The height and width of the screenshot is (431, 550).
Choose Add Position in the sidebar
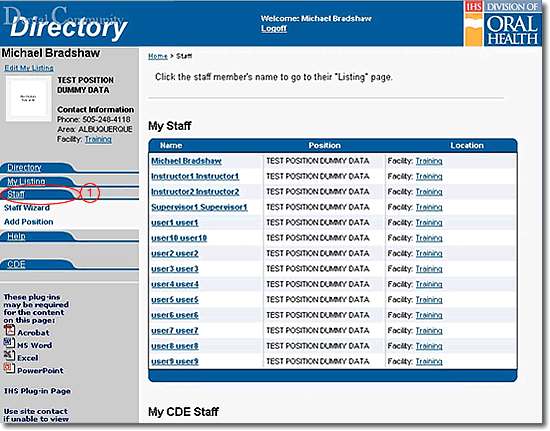(28, 222)
